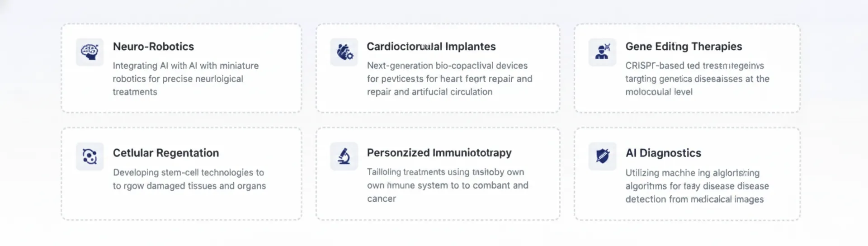
Task: Open the Cardiocioruulal Implantes heading
Action: [x=431, y=47]
